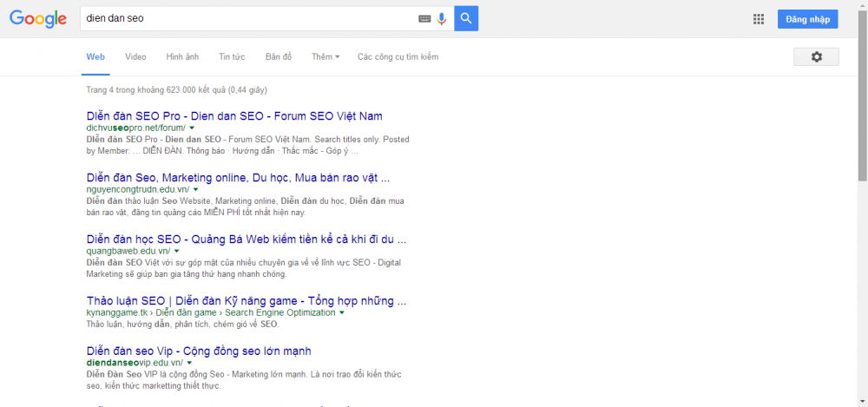Expand arrow next to quangbaweb.edu.vn/ URL
The width and height of the screenshot is (868, 407).
coord(175,252)
